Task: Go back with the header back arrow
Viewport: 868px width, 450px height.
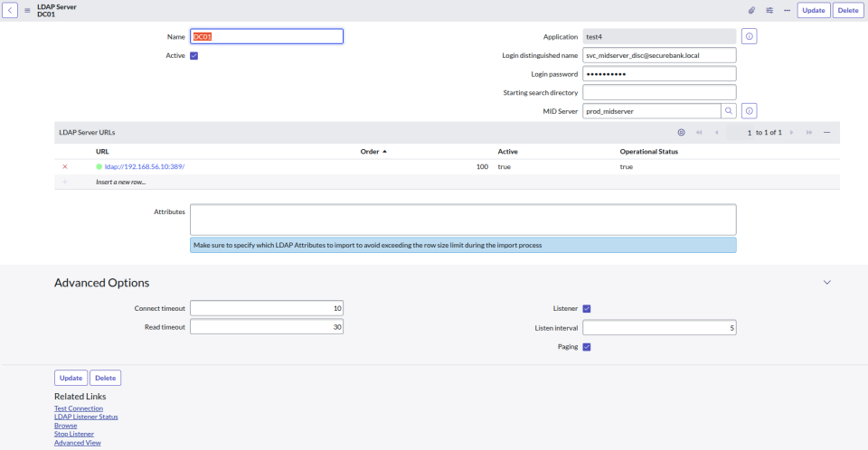Action: pos(10,10)
